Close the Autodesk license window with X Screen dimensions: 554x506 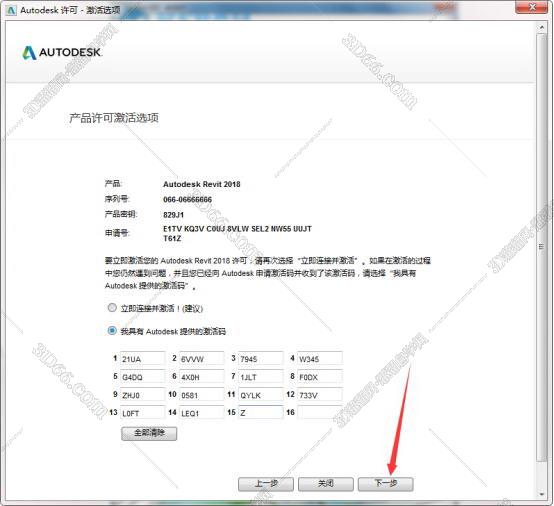(x=532, y=7)
